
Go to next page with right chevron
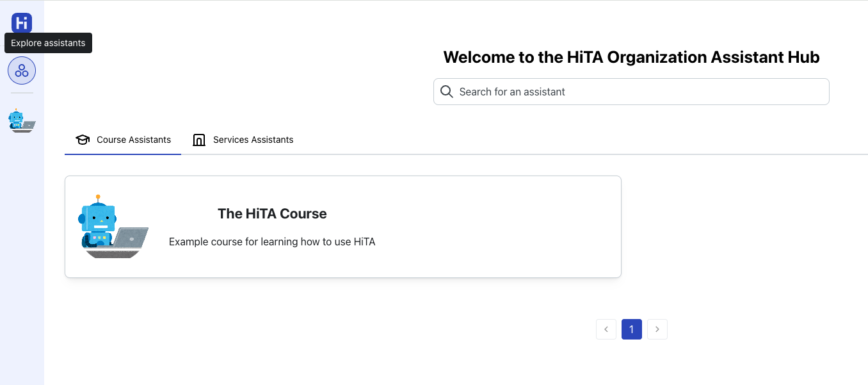pyautogui.click(x=657, y=329)
